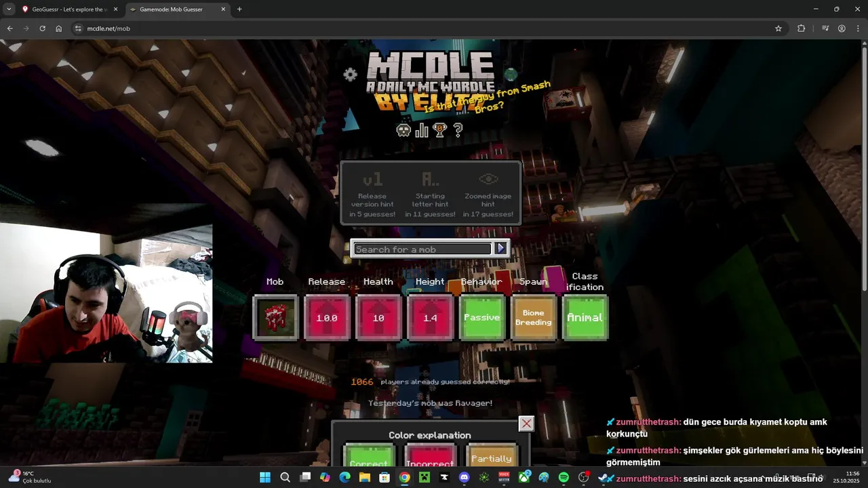This screenshot has height=488, width=868.
Task: Click the green Animal classification cell
Action: [585, 317]
